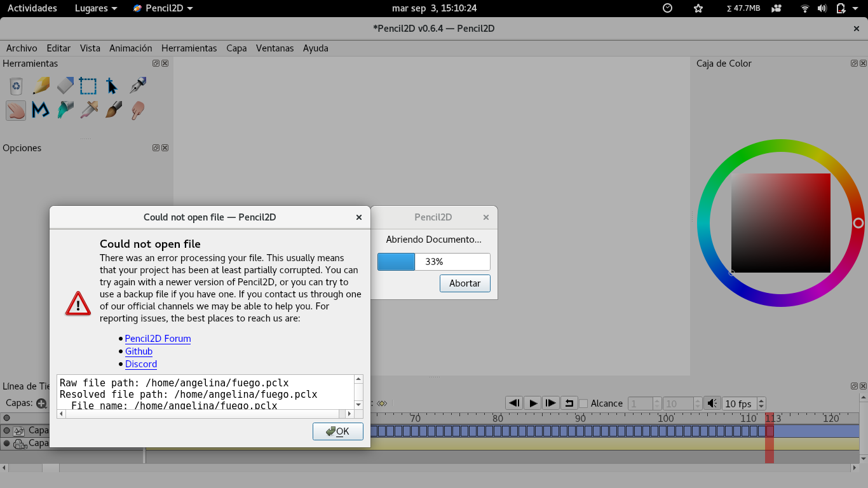Open the system volume indicator
Viewport: 868px width, 488px height.
pos(822,8)
